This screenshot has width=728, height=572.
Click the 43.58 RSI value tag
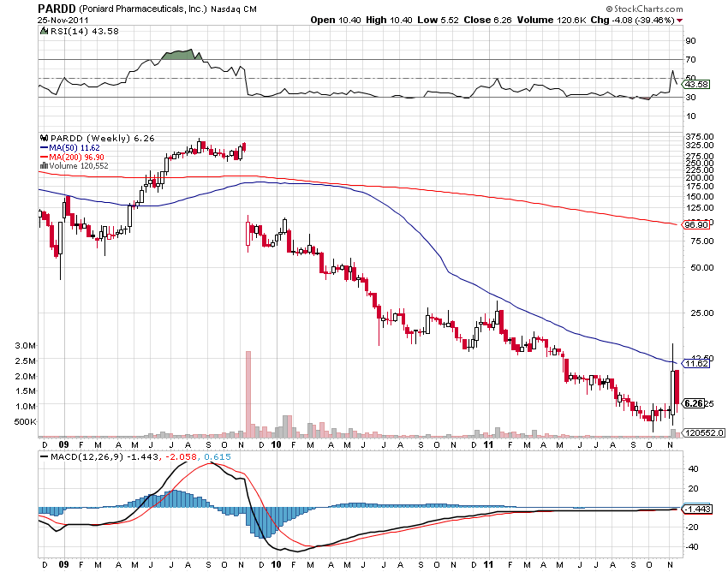click(696, 84)
